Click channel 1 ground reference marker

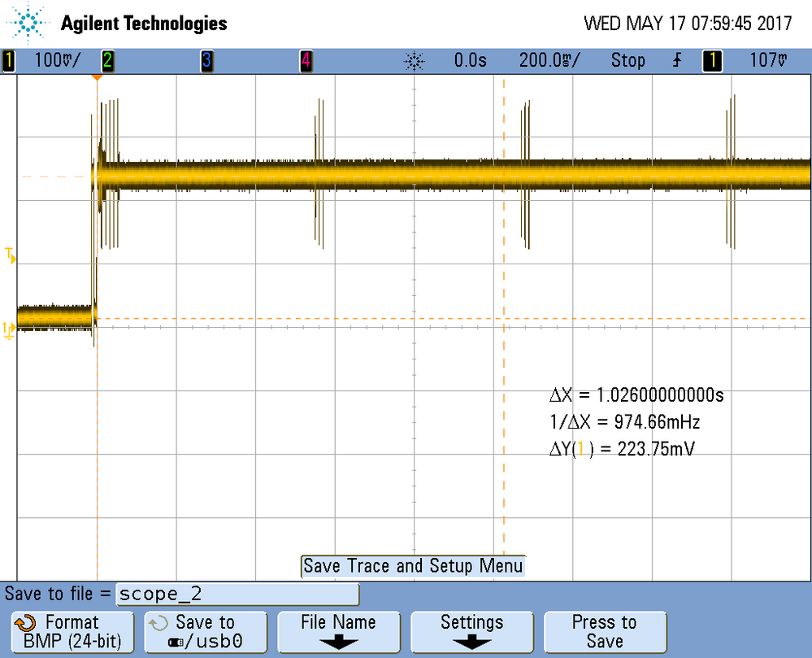(x=8, y=330)
